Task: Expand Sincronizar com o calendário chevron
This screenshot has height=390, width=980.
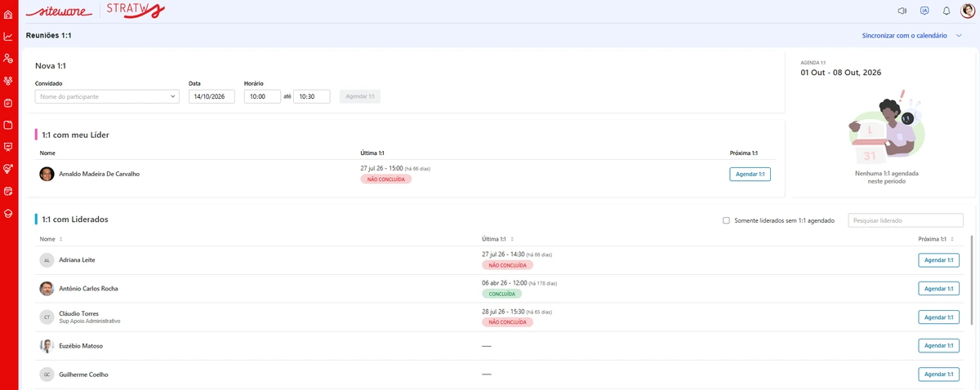Action: (x=959, y=36)
